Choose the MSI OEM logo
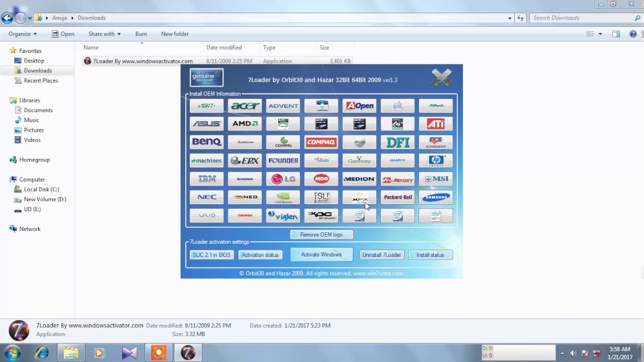This screenshot has width=644, height=362. 436,178
